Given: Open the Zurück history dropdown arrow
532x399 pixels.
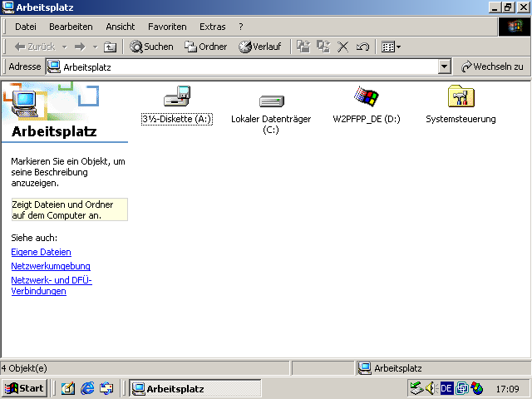Looking at the screenshot, I should 65,47.
